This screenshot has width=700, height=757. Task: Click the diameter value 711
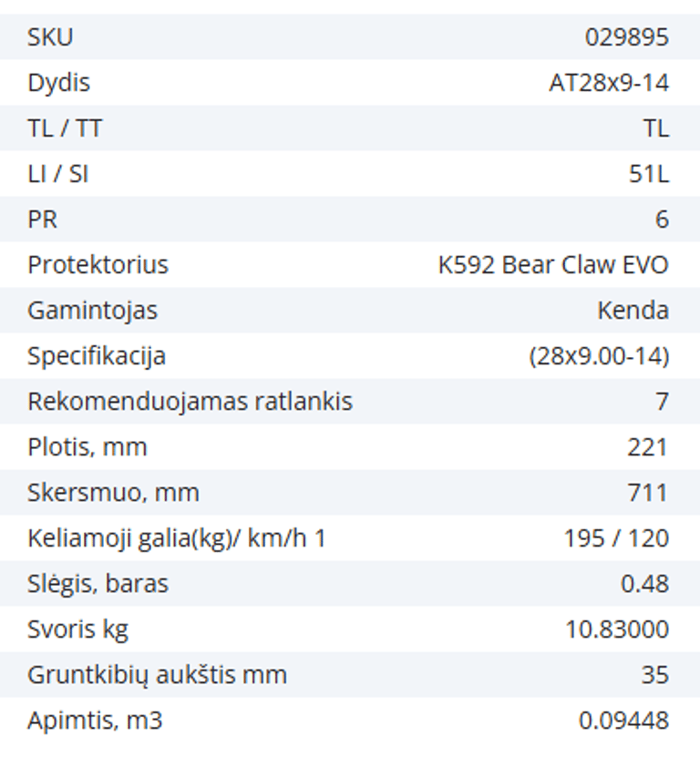tap(648, 493)
